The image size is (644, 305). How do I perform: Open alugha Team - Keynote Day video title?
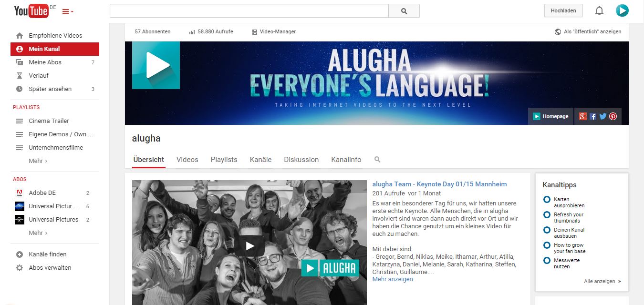440,184
